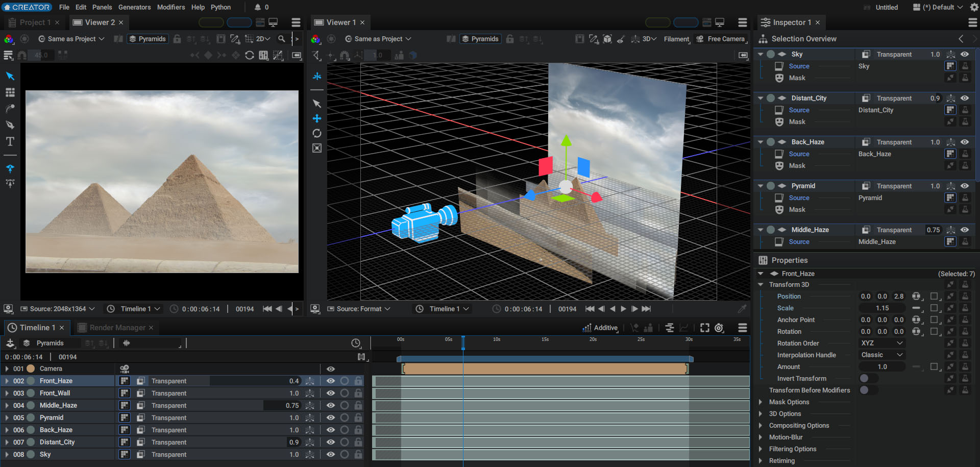Toggle Sky visibility eye in Inspector
980x467 pixels.
(x=965, y=54)
